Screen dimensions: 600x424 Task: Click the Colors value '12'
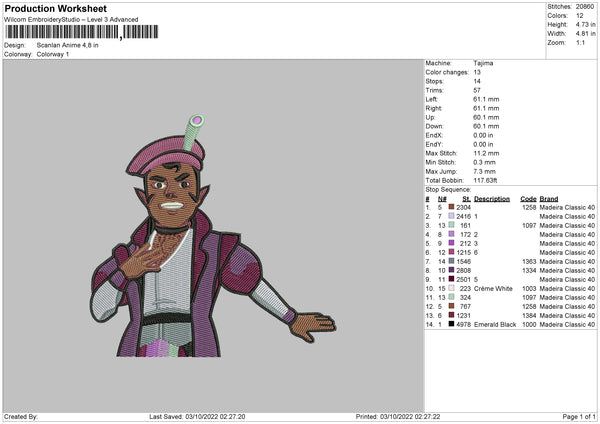580,16
